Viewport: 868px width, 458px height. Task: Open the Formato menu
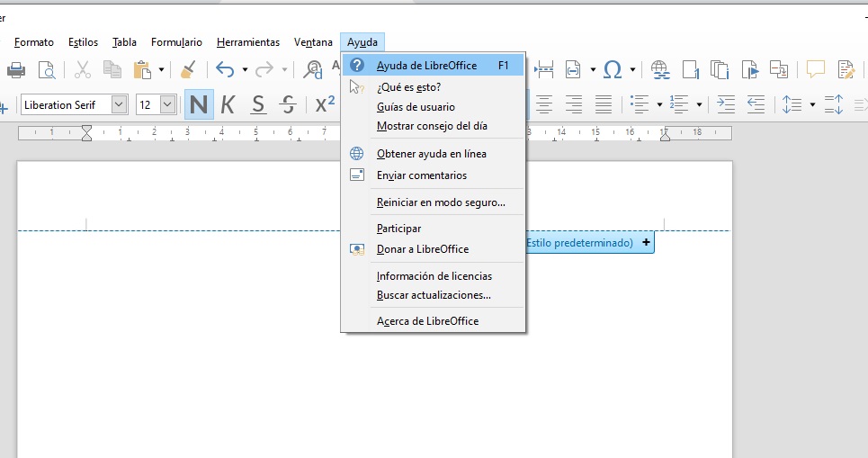coord(34,42)
